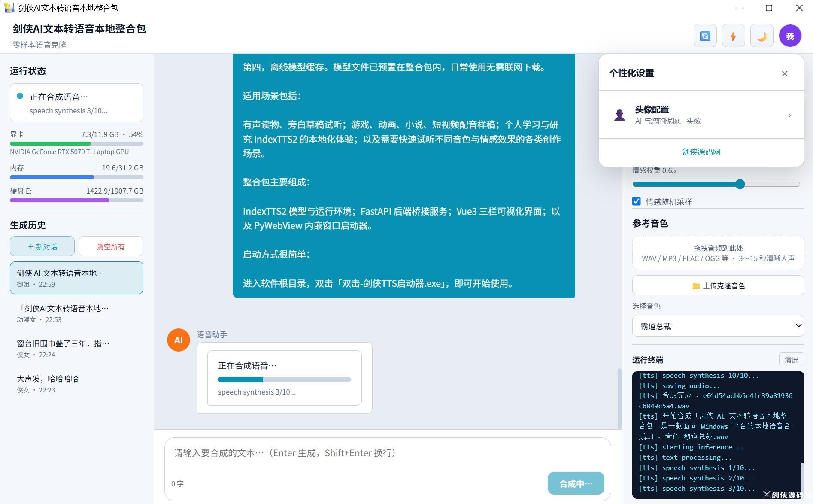Click the '零样本语音克隆' subtitle
813x504 pixels.
click(x=39, y=45)
